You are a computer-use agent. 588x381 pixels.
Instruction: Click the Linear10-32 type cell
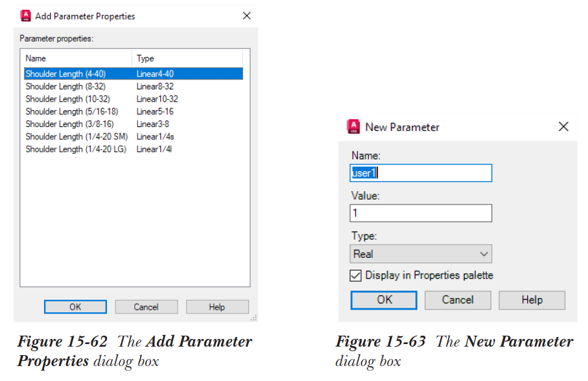(157, 99)
